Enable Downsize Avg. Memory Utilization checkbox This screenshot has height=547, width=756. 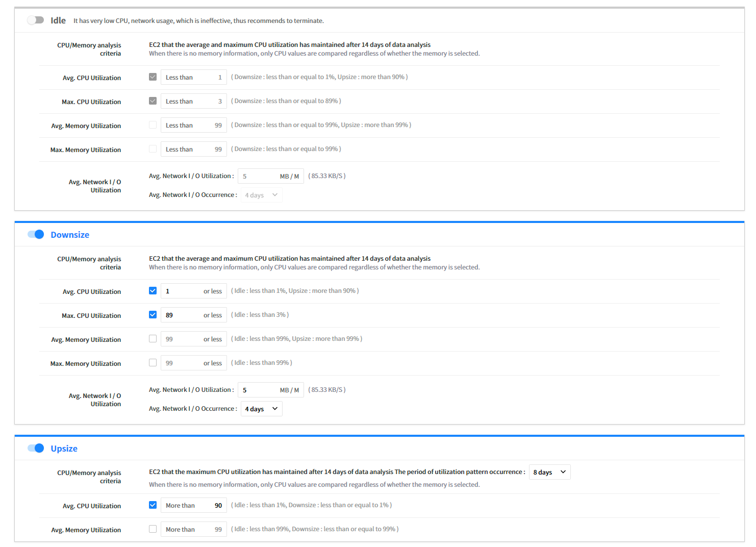tap(153, 339)
